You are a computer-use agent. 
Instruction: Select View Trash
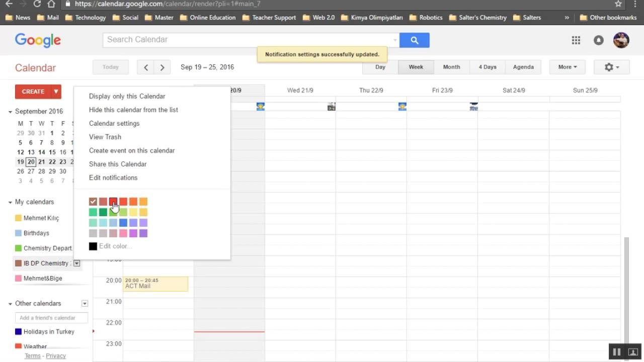(x=105, y=137)
